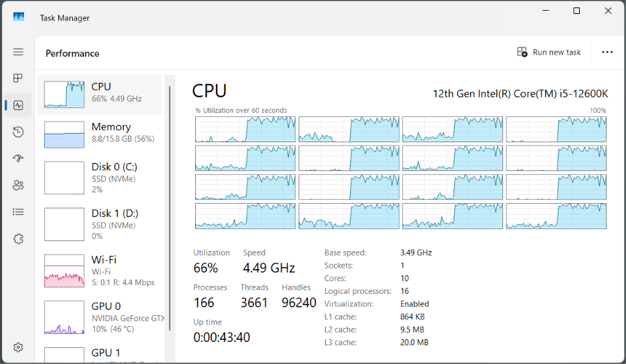Select the GPU 1 entry

tap(100, 353)
